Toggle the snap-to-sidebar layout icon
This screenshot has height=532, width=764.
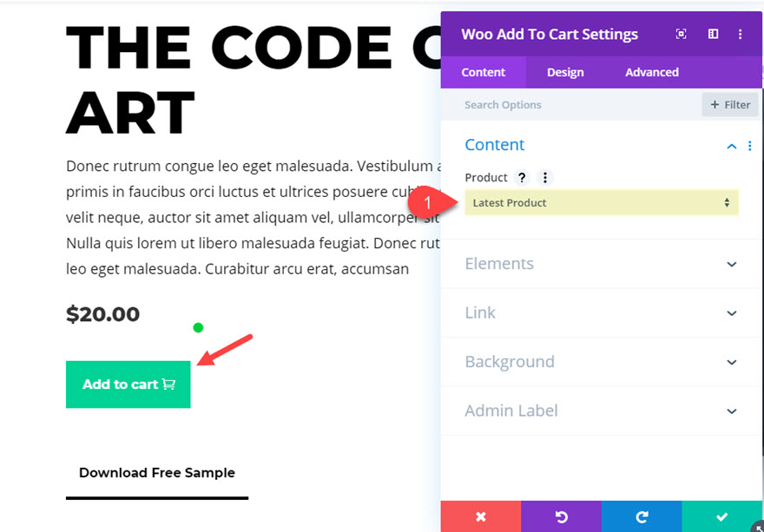pyautogui.click(x=713, y=34)
